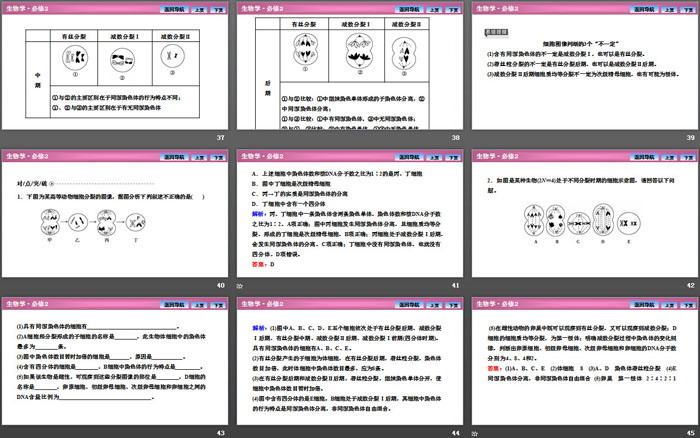Click 下页 button on slide 40
The image size is (700, 438).
pos(218,157)
